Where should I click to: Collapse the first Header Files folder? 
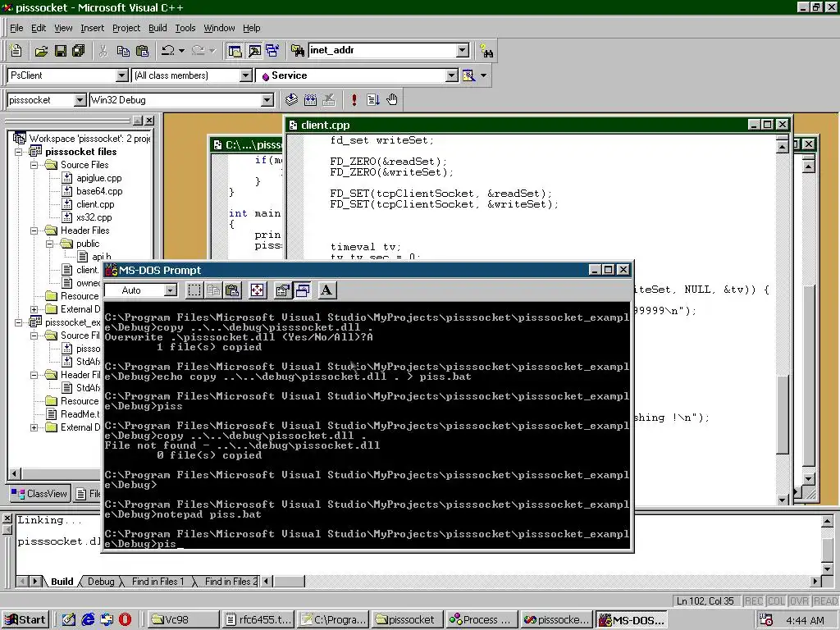pos(34,231)
